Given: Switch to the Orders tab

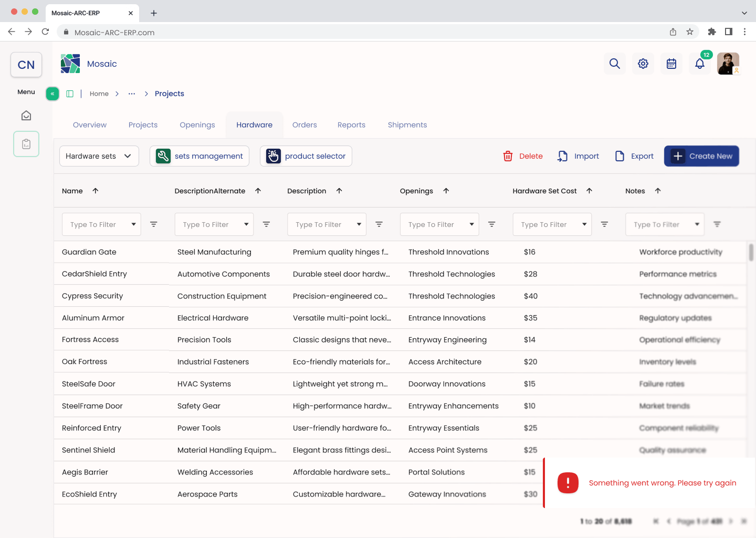Looking at the screenshot, I should point(304,125).
